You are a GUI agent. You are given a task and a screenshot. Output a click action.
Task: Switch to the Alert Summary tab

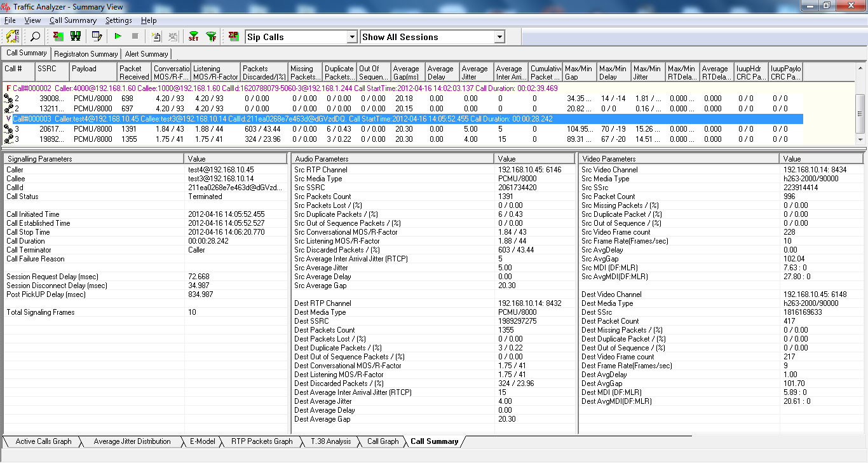pos(146,54)
